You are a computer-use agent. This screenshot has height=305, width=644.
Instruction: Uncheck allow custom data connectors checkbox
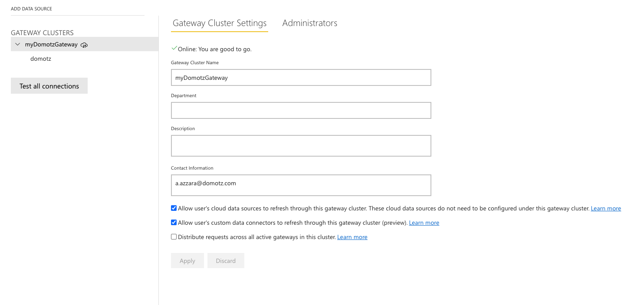pos(174,223)
